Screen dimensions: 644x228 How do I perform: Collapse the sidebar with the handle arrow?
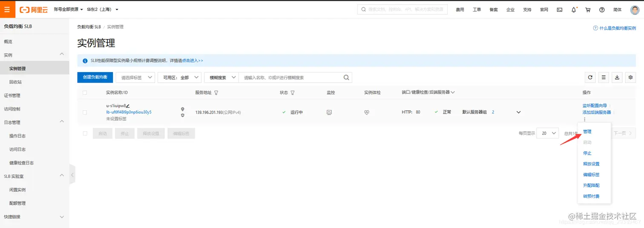coord(72,175)
